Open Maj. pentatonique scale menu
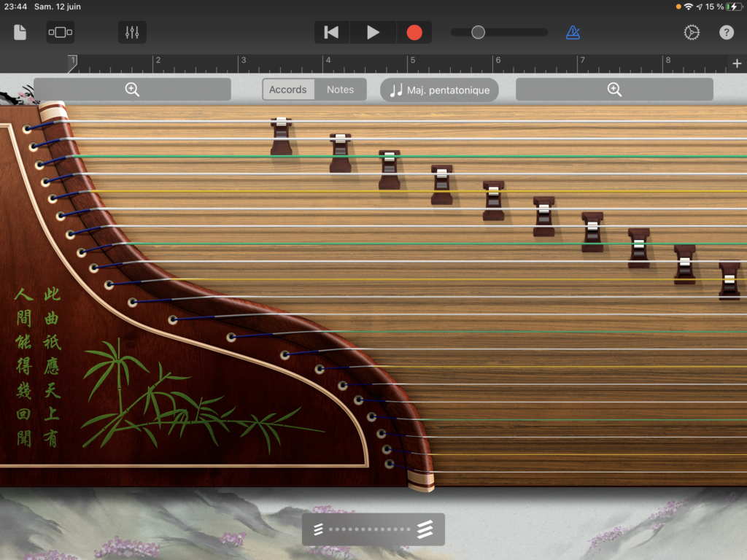This screenshot has height=560, width=747. [439, 90]
